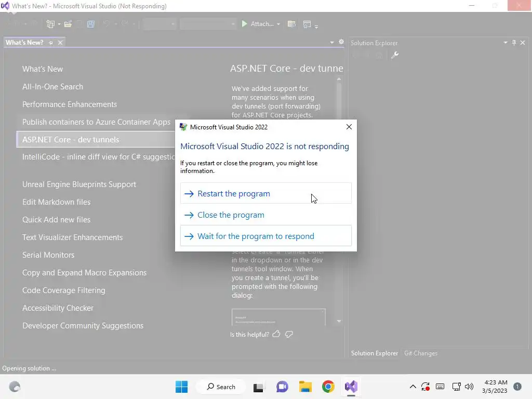The height and width of the screenshot is (399, 532).
Task: Click the dev tunnels dialog thumbnail image
Action: pyautogui.click(x=278, y=317)
